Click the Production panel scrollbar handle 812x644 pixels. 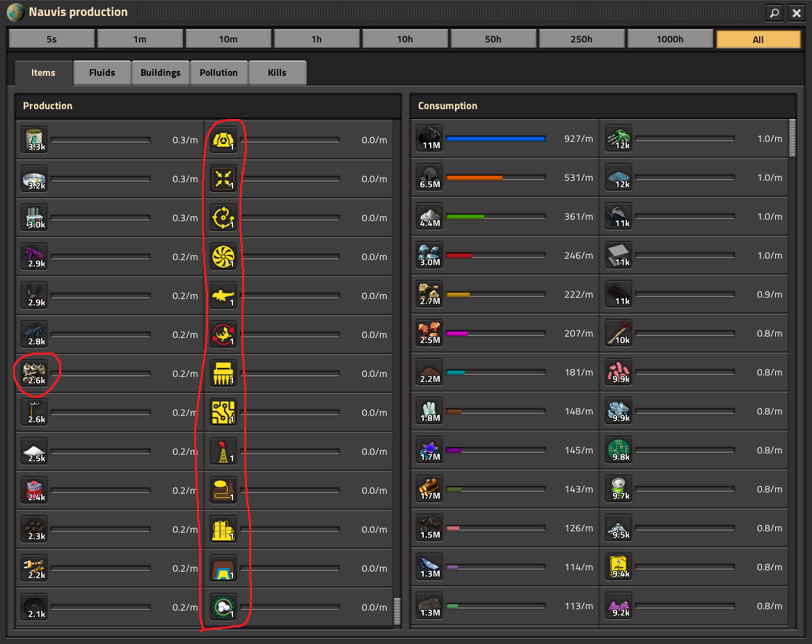coord(397,611)
